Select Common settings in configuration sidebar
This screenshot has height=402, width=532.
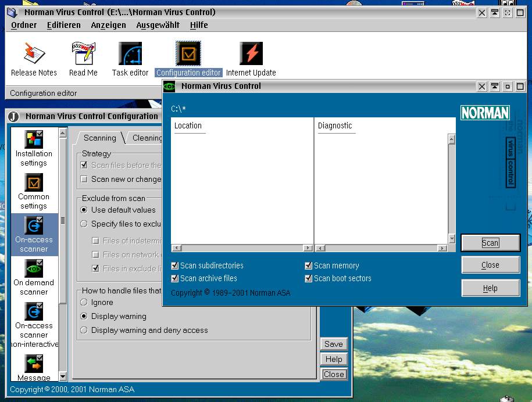pyautogui.click(x=34, y=192)
